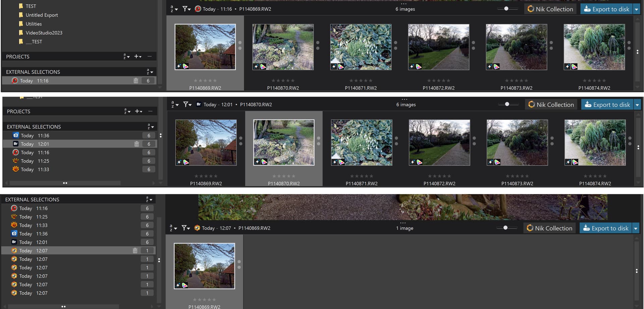Open the VideoStudio2023 folder

[x=44, y=33]
